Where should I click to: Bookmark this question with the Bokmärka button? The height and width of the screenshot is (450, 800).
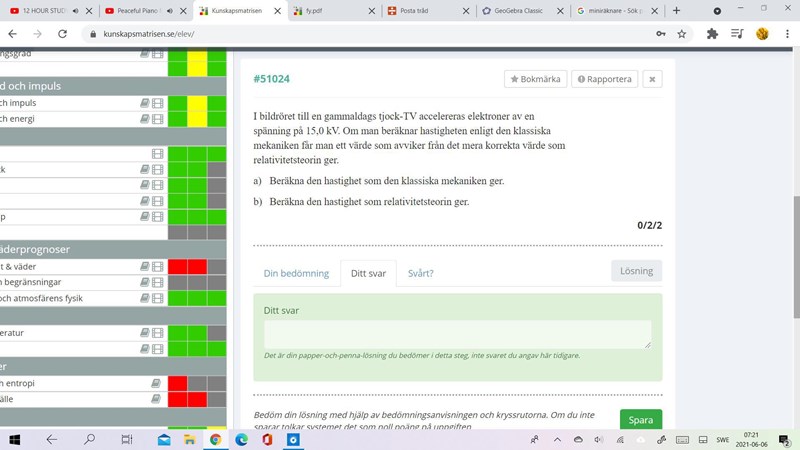[535, 79]
